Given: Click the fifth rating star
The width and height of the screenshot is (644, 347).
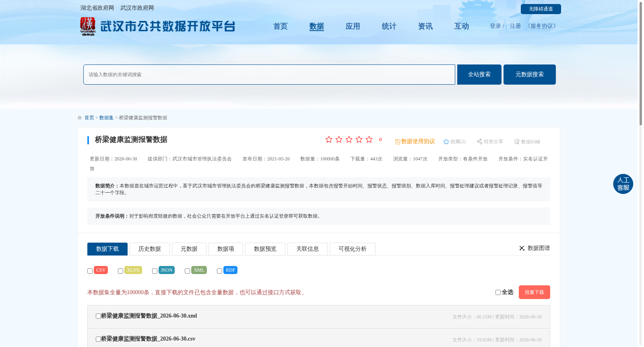Looking at the screenshot, I should (369, 139).
